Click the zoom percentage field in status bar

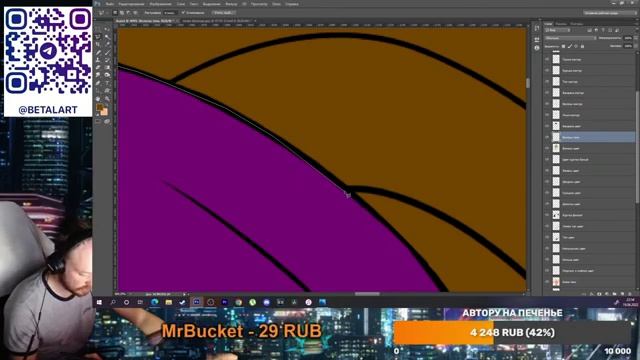pos(120,293)
